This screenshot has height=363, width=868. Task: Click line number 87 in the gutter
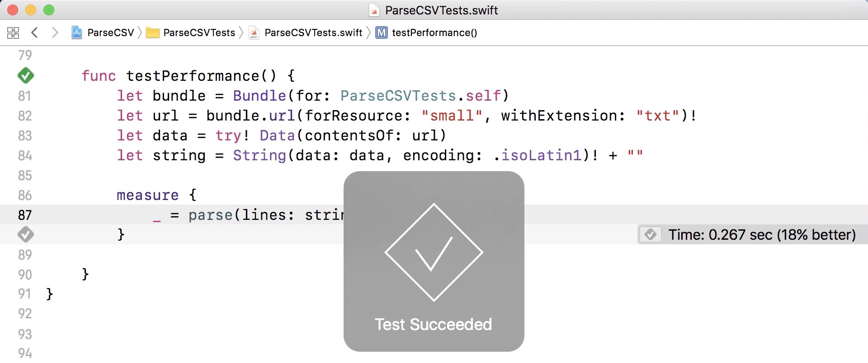(25, 215)
